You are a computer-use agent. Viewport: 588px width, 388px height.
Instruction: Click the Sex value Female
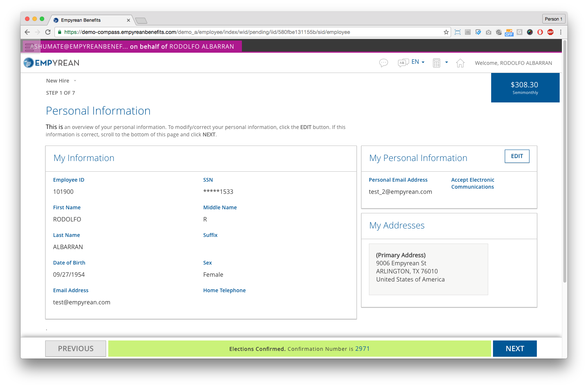coord(213,275)
